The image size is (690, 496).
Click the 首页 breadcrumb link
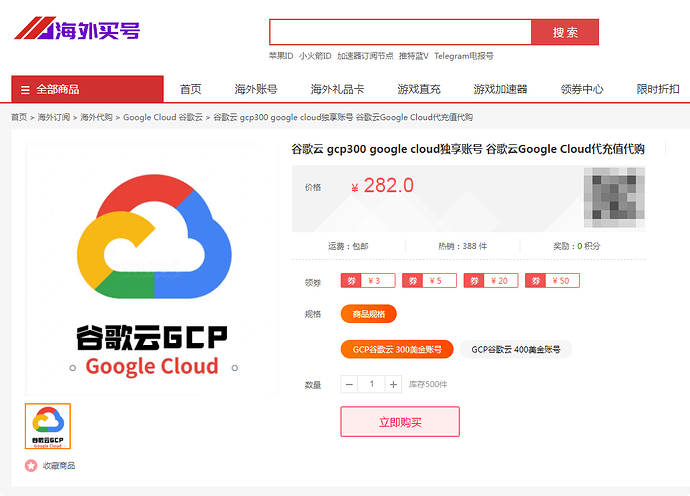19,117
